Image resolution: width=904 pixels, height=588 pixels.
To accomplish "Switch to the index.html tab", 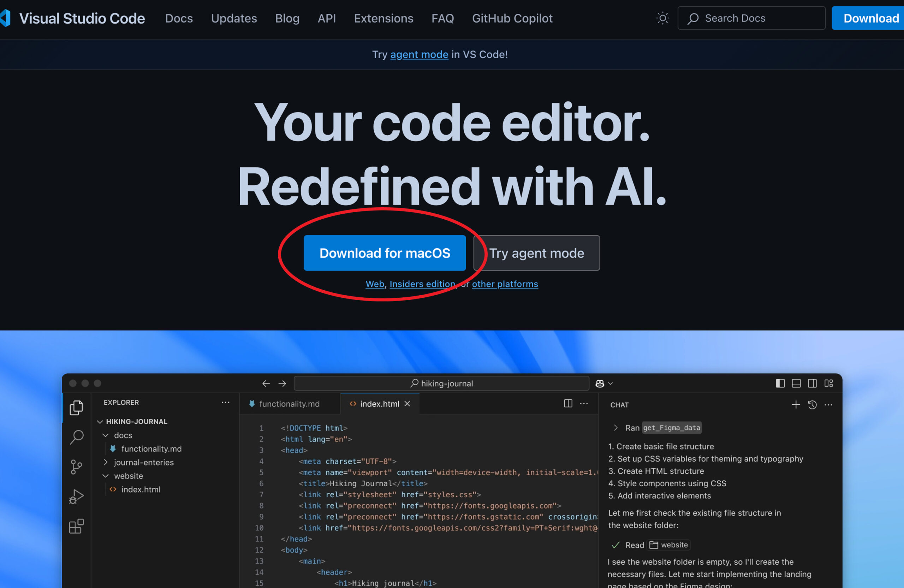I will [x=380, y=404].
